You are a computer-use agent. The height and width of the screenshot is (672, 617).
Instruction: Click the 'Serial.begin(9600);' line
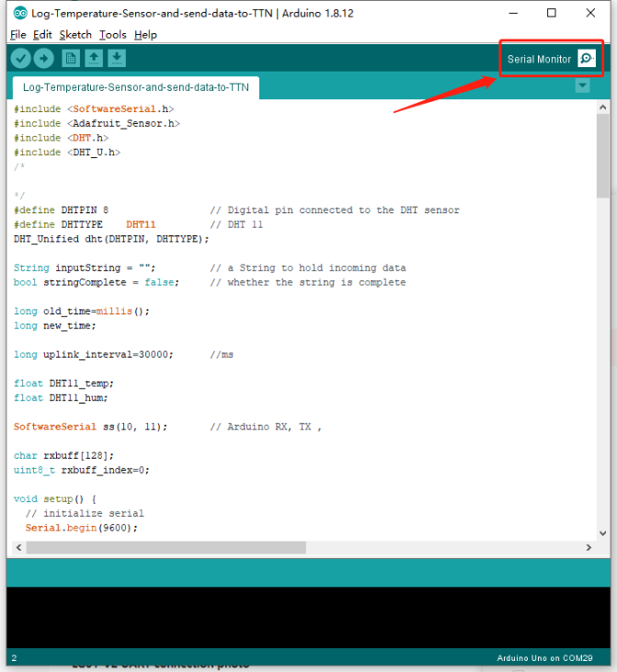(82, 528)
